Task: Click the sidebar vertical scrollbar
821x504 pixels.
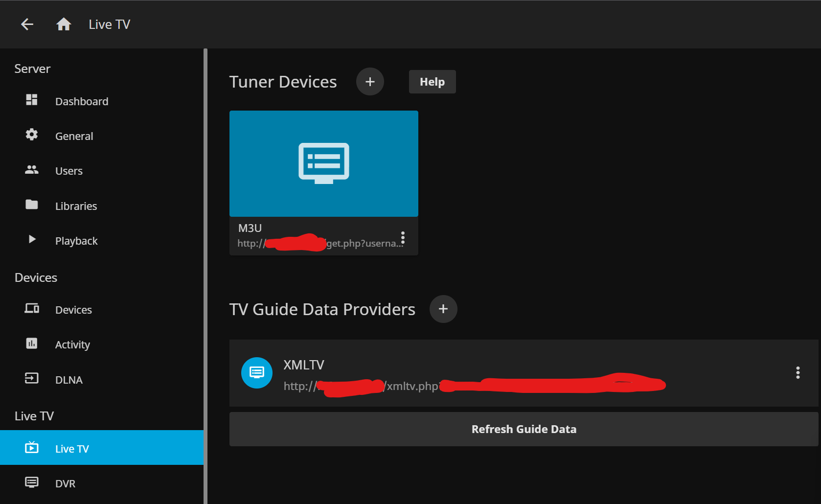Action: pyautogui.click(x=205, y=276)
